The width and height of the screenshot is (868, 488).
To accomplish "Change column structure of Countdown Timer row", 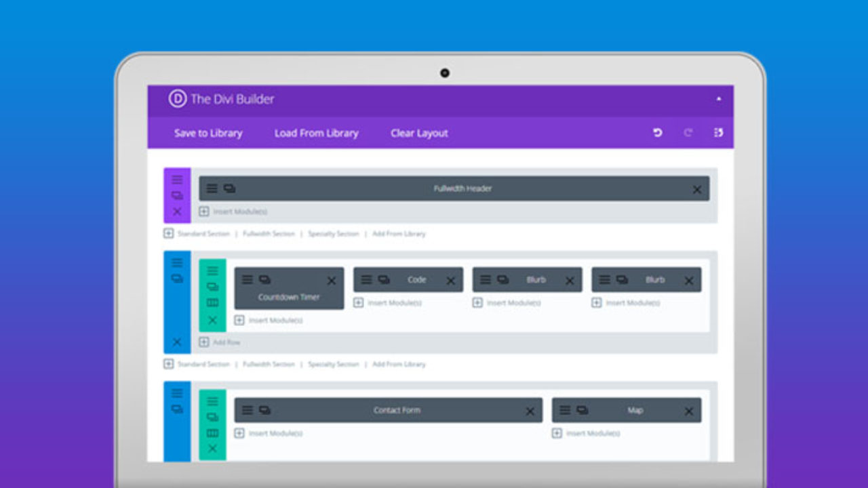I will pos(212,303).
